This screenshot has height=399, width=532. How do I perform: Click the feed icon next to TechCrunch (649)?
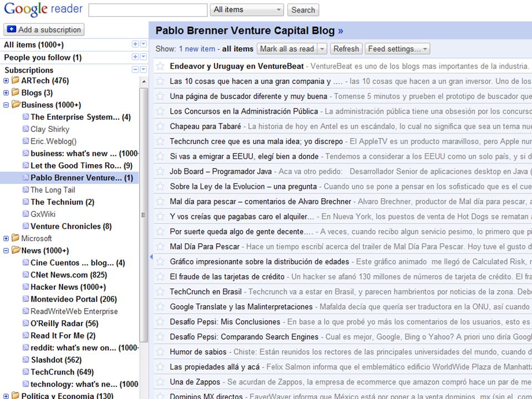[x=25, y=372]
